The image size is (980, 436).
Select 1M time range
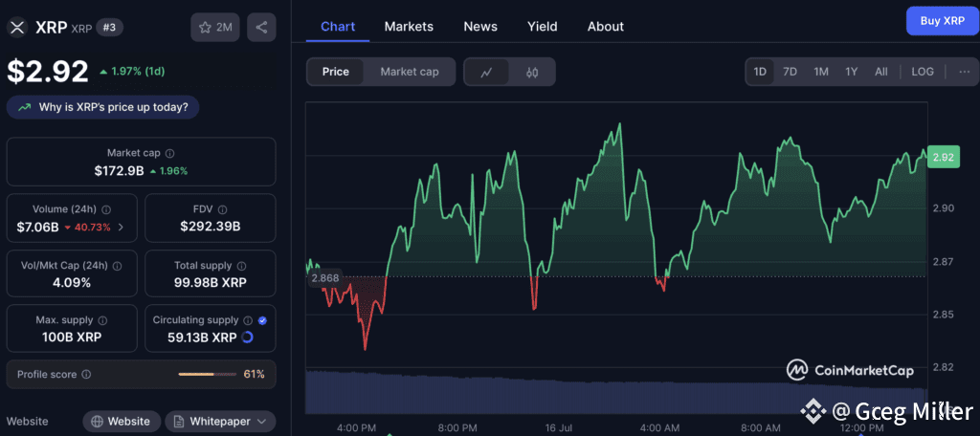pos(821,72)
